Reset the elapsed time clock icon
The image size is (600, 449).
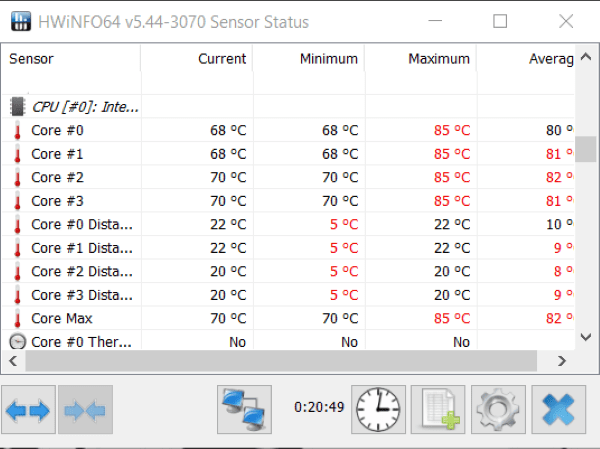pos(378,410)
